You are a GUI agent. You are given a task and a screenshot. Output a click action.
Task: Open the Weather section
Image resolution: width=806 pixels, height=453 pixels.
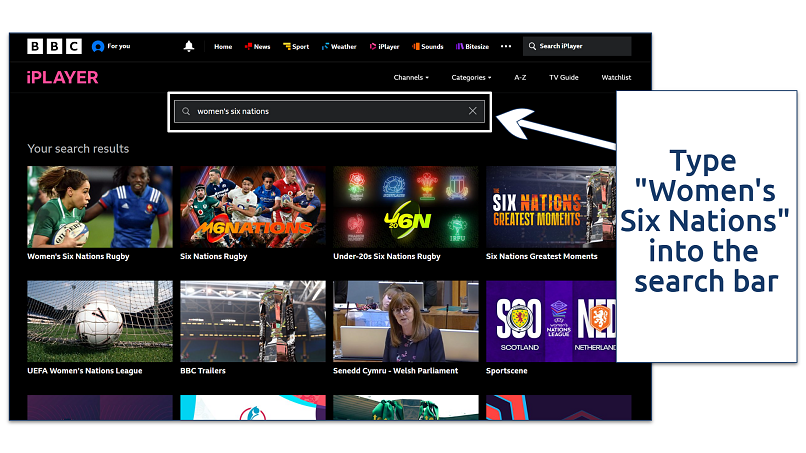339,46
